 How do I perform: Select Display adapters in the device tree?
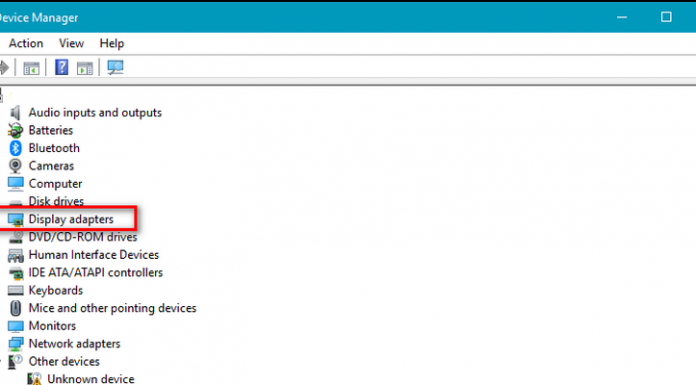(71, 219)
